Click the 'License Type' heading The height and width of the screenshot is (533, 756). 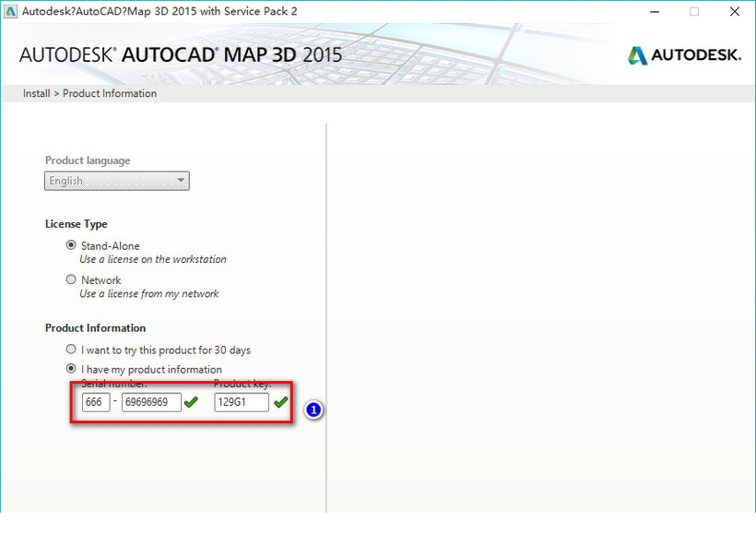pos(77,224)
